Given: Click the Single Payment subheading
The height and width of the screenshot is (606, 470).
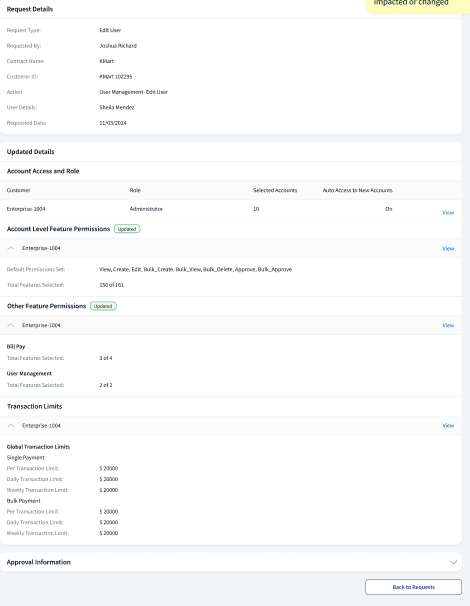Looking at the screenshot, I should (26, 458).
